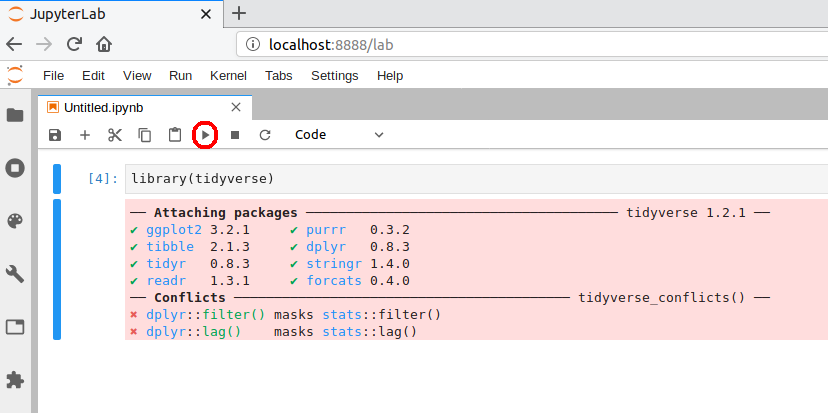Viewport: 828px width, 413px height.
Task: Click into the library(tidyverse) code cell
Action: pyautogui.click(x=476, y=179)
